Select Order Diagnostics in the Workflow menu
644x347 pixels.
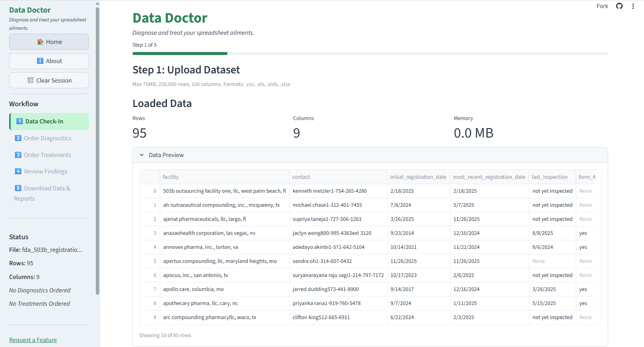tap(47, 138)
